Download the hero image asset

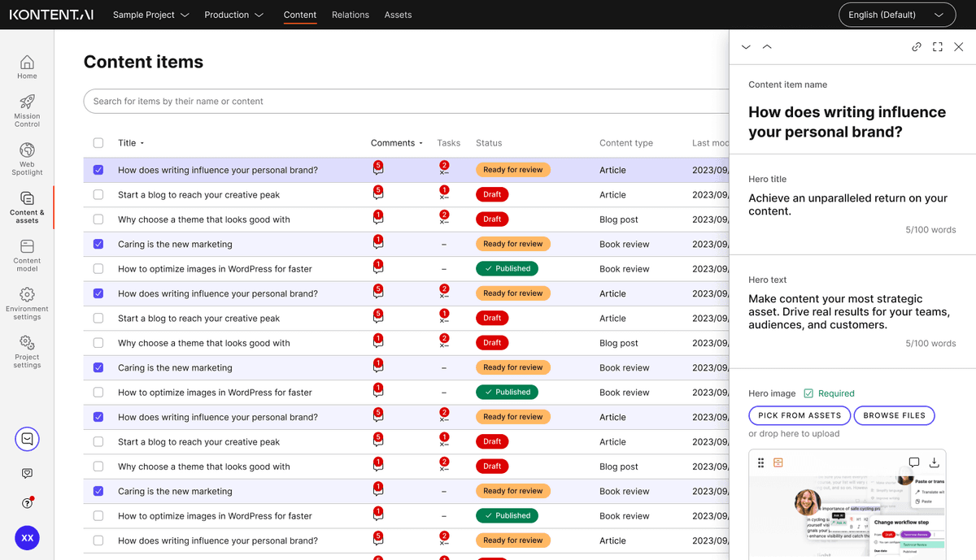tap(934, 462)
